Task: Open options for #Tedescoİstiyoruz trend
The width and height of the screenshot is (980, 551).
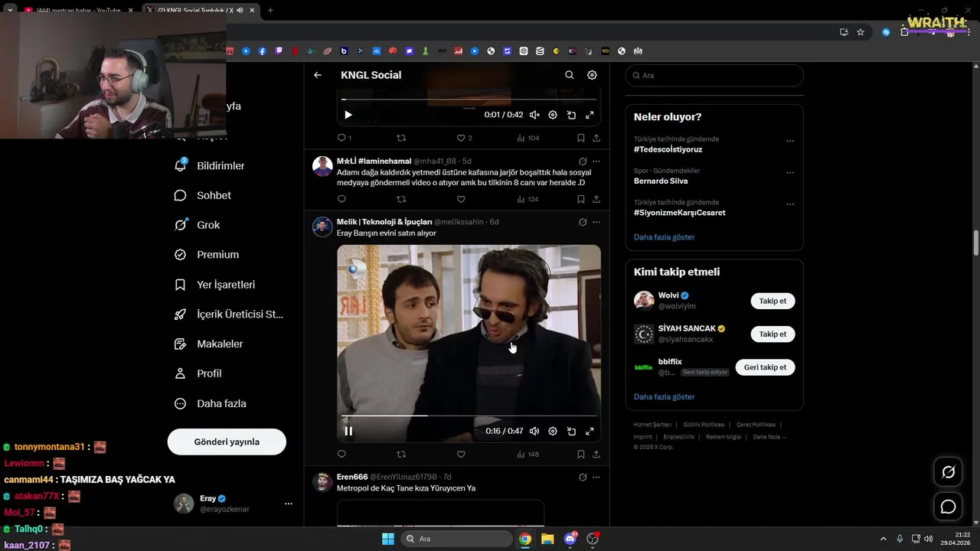Action: point(790,141)
